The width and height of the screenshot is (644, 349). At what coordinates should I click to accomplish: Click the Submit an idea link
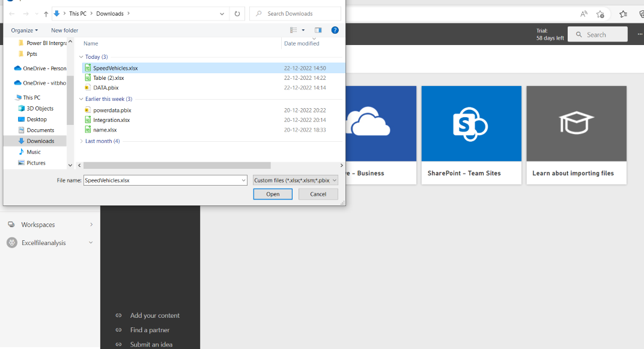pyautogui.click(x=151, y=344)
